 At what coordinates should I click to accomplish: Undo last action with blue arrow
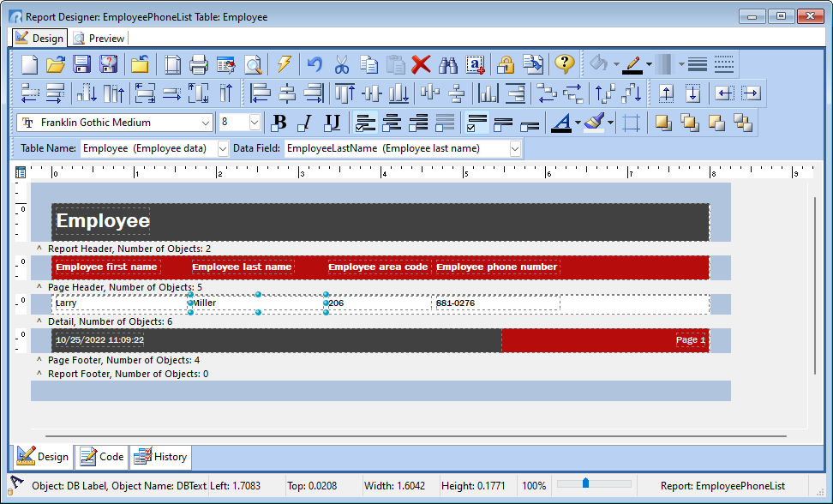pos(315,64)
